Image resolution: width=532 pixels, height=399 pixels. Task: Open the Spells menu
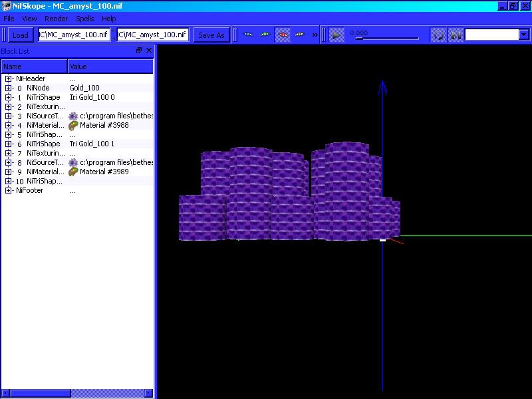point(85,19)
